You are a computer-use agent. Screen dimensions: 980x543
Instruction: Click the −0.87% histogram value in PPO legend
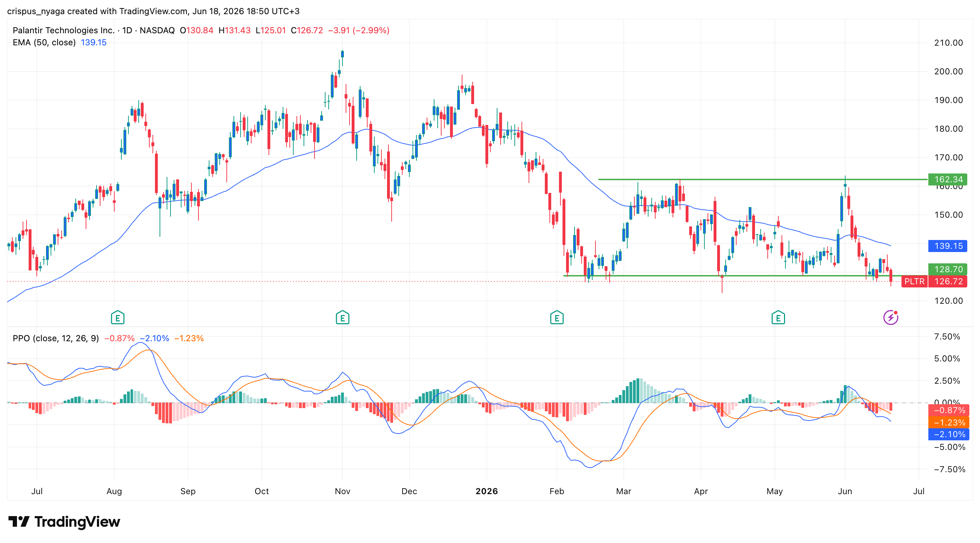pos(120,338)
